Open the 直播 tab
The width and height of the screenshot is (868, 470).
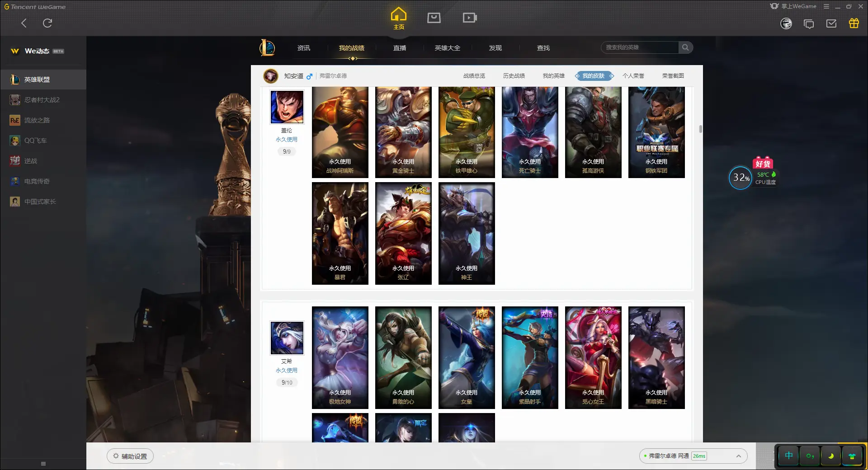(400, 48)
